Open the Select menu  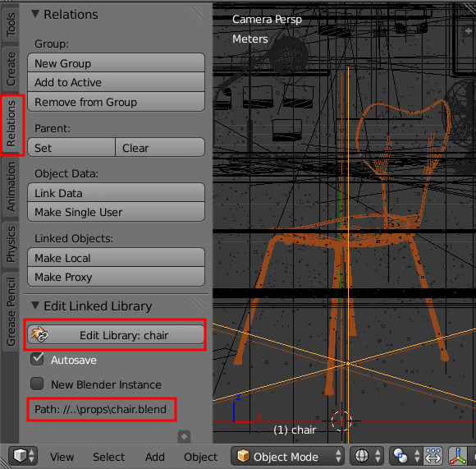pyautogui.click(x=108, y=457)
